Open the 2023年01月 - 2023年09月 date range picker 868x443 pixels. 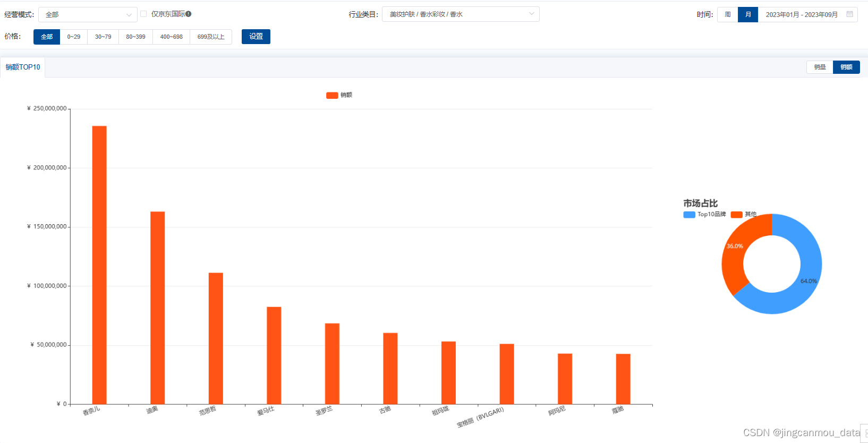807,14
